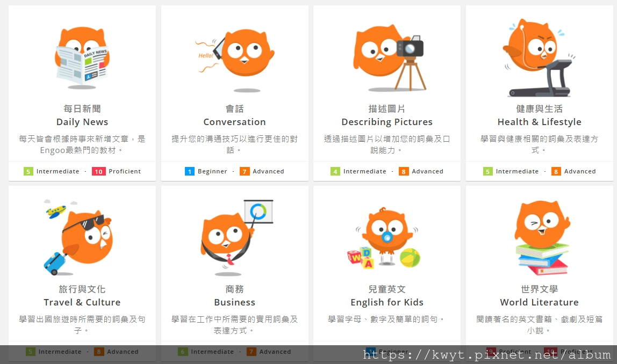Click the description 學習字母、數字及簡單的詞句
617x364 pixels.
click(x=386, y=319)
